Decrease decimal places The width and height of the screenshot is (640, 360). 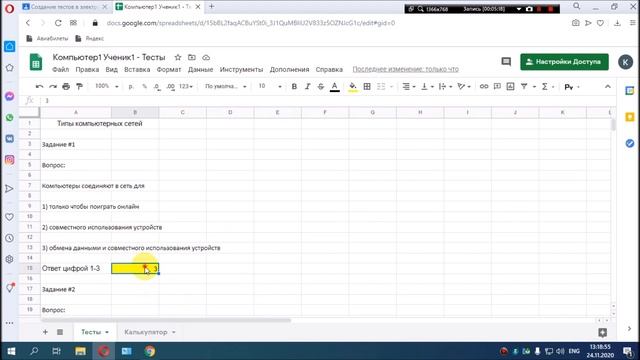coord(157,87)
